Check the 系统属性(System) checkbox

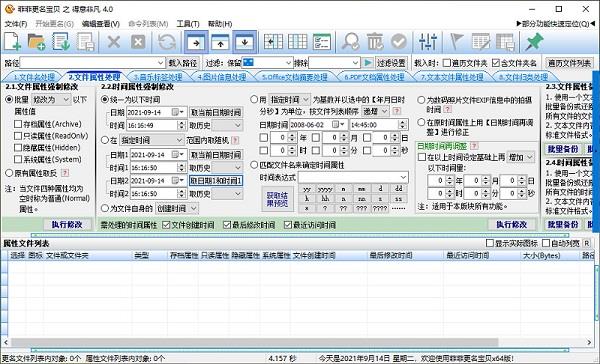tap(18, 159)
